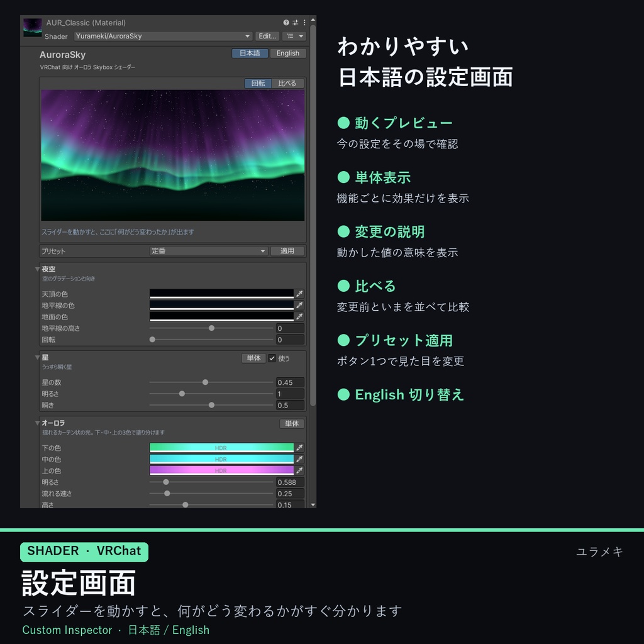Click the 回転 slider in 夜空
The height and width of the screenshot is (644, 644).
pyautogui.click(x=211, y=340)
